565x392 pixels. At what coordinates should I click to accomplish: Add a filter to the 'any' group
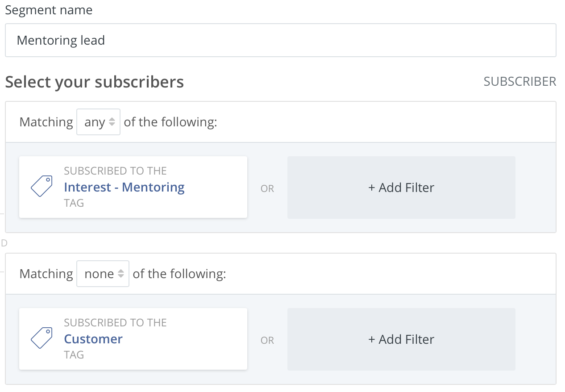point(401,188)
